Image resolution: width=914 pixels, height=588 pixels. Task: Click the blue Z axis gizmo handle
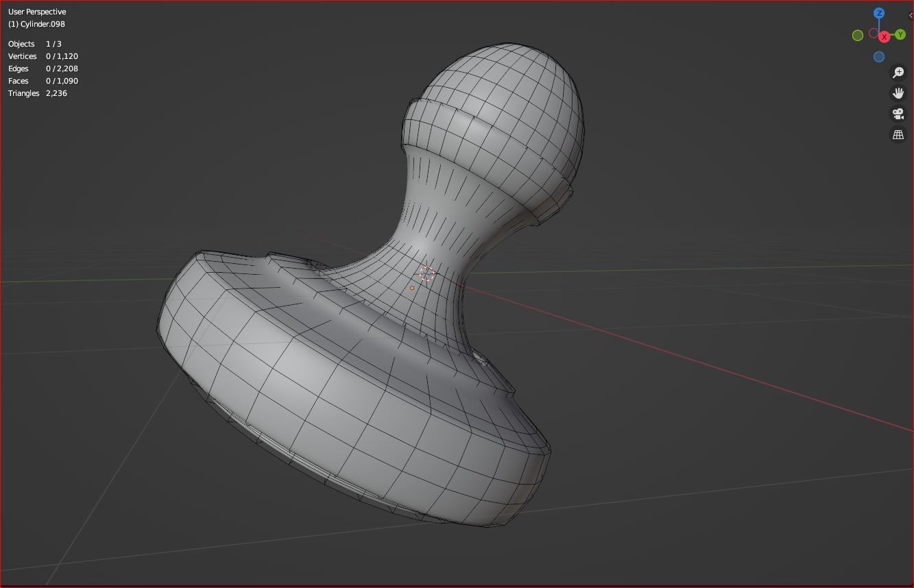pyautogui.click(x=879, y=13)
